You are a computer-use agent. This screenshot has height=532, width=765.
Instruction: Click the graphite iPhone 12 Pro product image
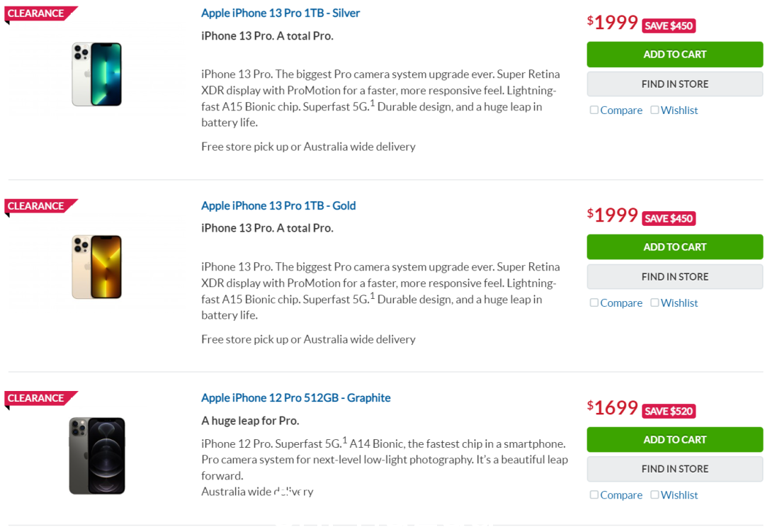point(96,456)
